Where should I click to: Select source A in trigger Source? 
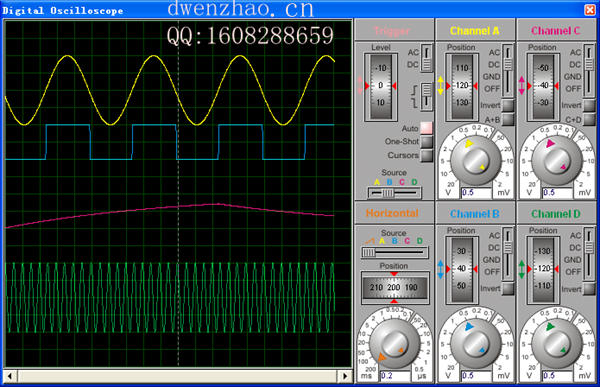(377, 182)
